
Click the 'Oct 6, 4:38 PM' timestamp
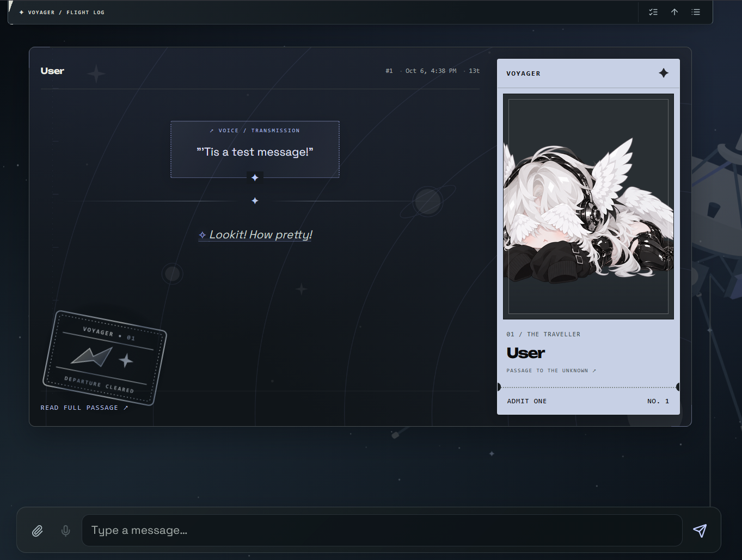(x=431, y=71)
